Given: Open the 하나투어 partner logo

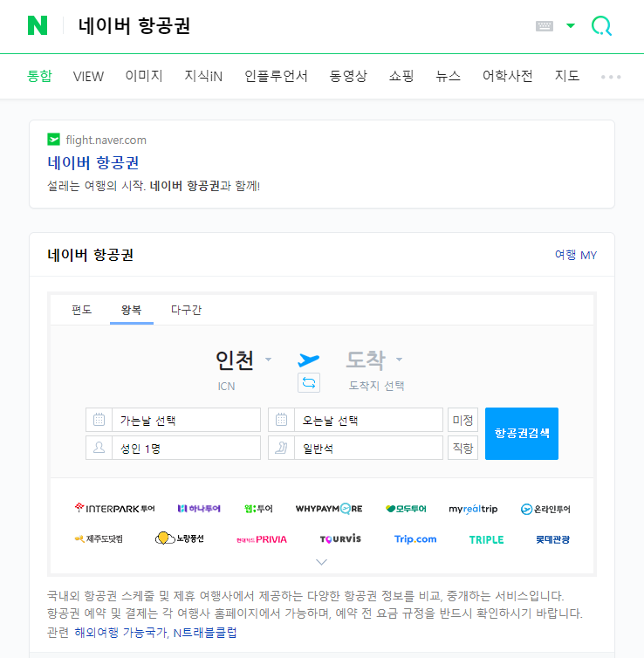Looking at the screenshot, I should pyautogui.click(x=199, y=509).
